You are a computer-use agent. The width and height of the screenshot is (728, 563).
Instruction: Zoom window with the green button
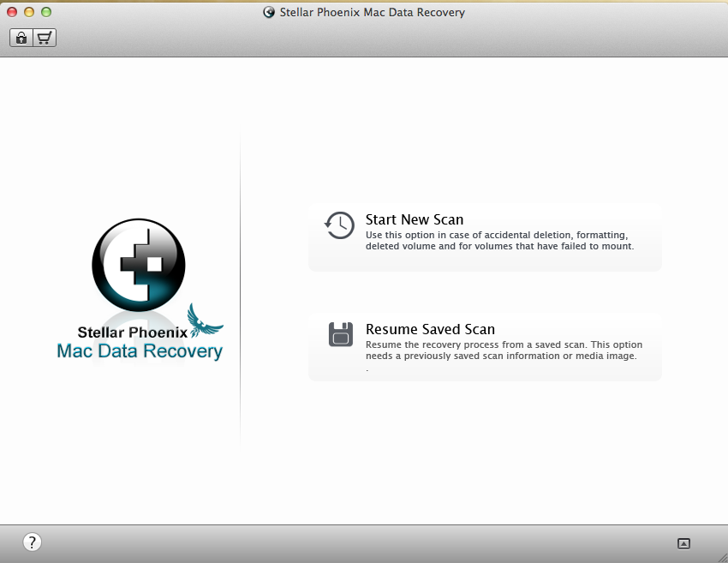[x=46, y=12]
